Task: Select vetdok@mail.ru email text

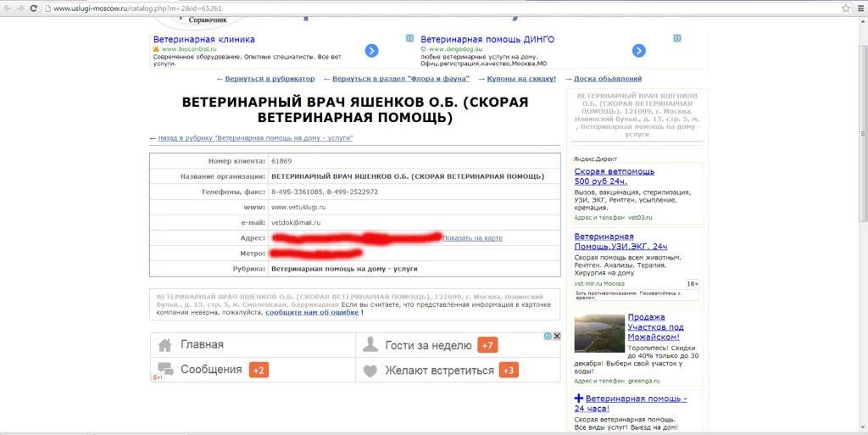Action: 296,222
